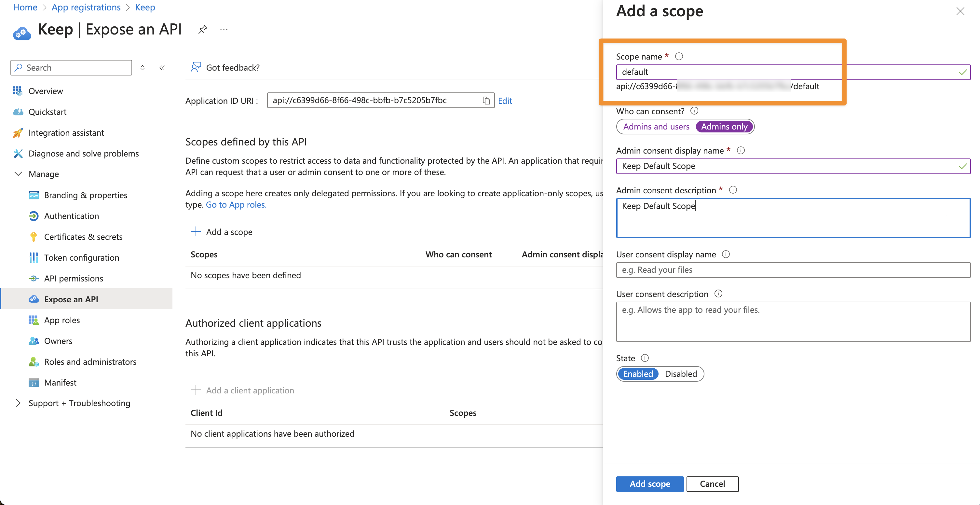Pin the Expose an API page

(x=203, y=29)
